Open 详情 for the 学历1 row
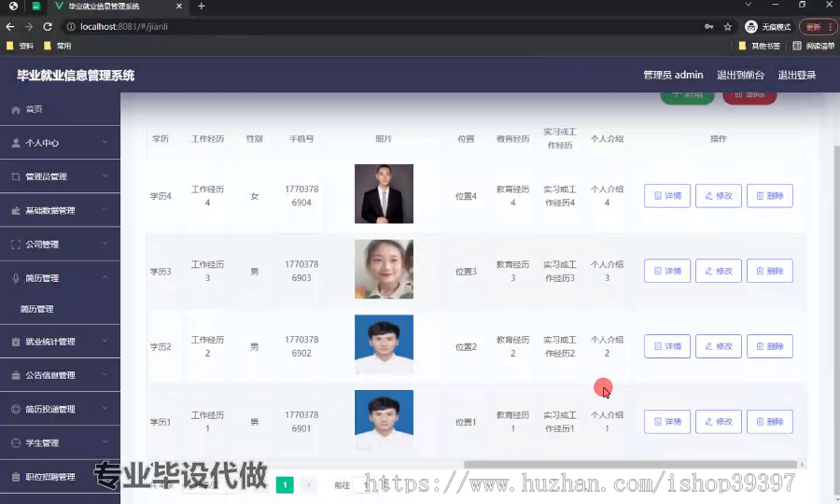The image size is (840, 504). pyautogui.click(x=667, y=422)
